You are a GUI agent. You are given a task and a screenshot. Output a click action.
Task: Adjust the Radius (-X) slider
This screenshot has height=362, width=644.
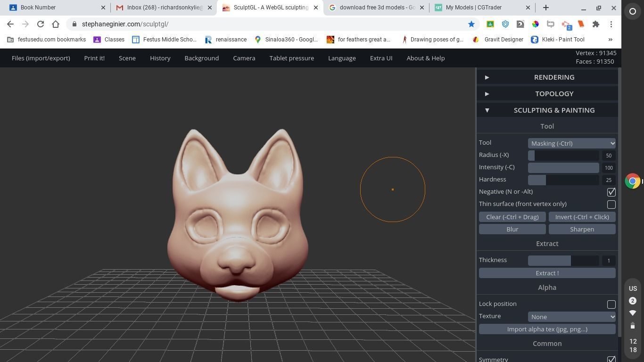[x=563, y=155]
